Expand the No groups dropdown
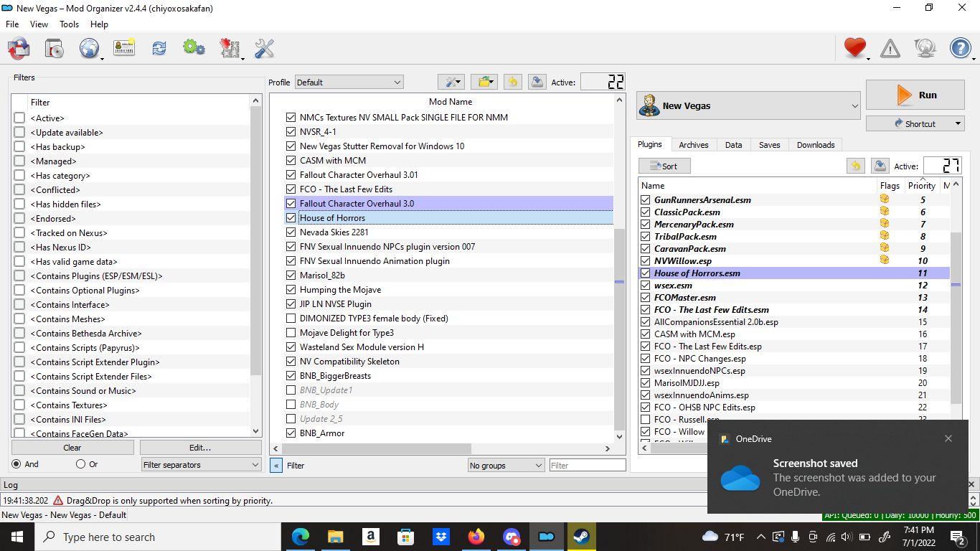Image resolution: width=980 pixels, height=551 pixels. pyautogui.click(x=506, y=465)
